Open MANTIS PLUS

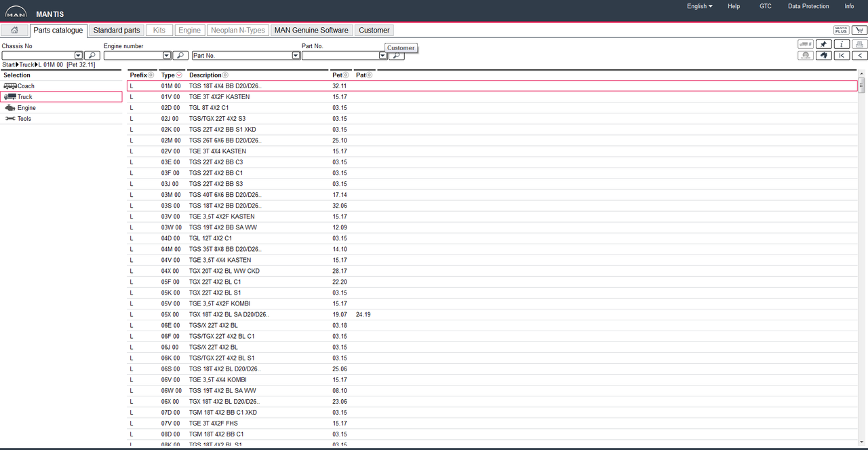coord(841,31)
